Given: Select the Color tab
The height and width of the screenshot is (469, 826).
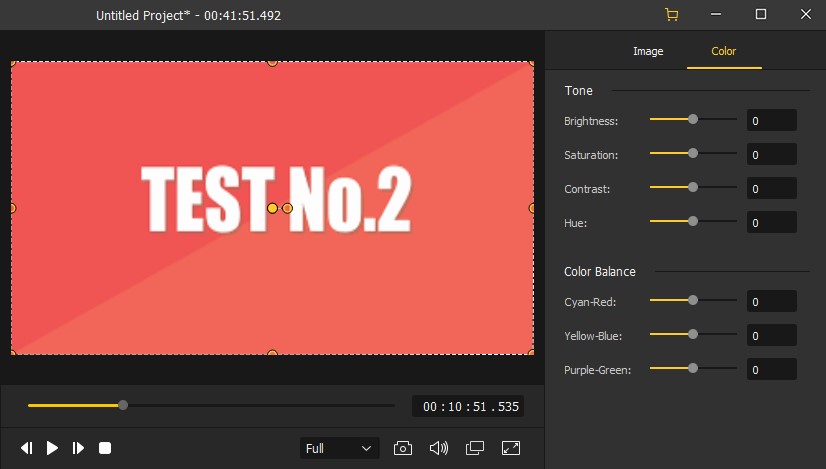Looking at the screenshot, I should pos(723,51).
